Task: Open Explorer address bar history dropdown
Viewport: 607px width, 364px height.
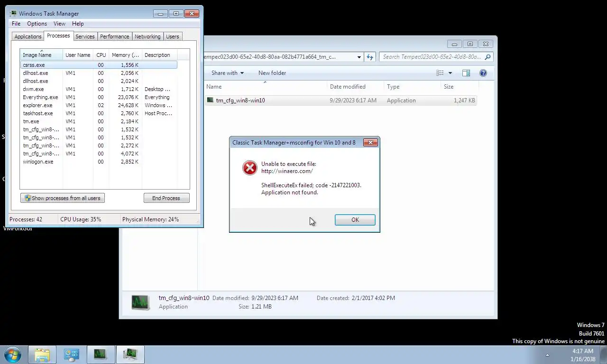Action: [x=359, y=57]
